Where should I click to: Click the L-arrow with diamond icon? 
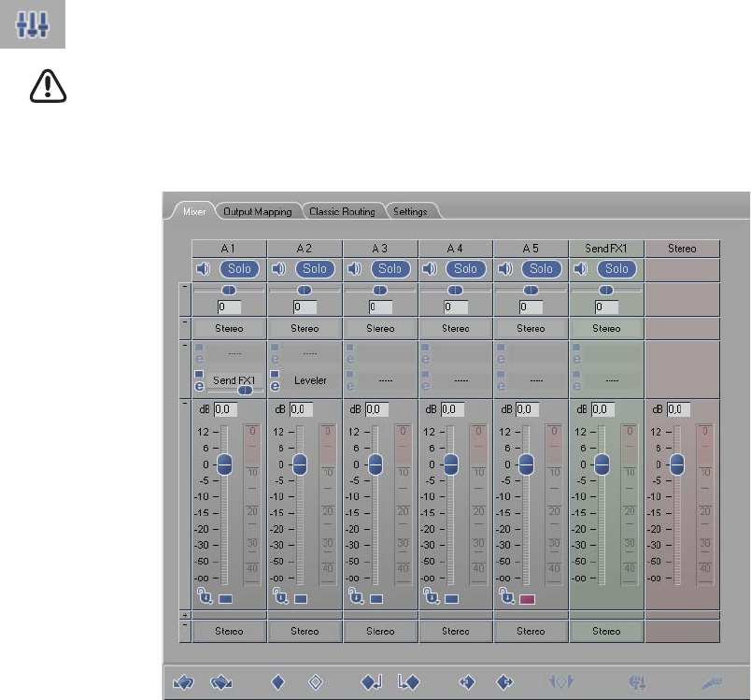click(408, 682)
